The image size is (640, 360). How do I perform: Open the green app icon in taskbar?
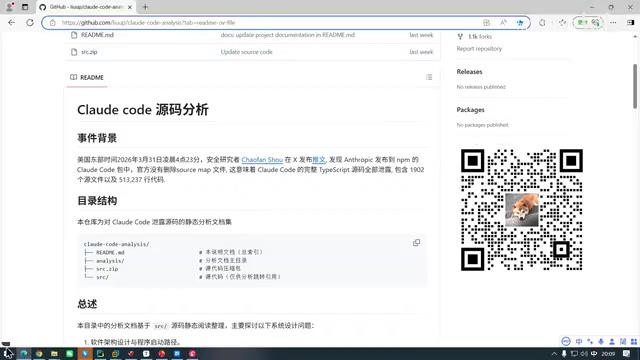click(70, 353)
